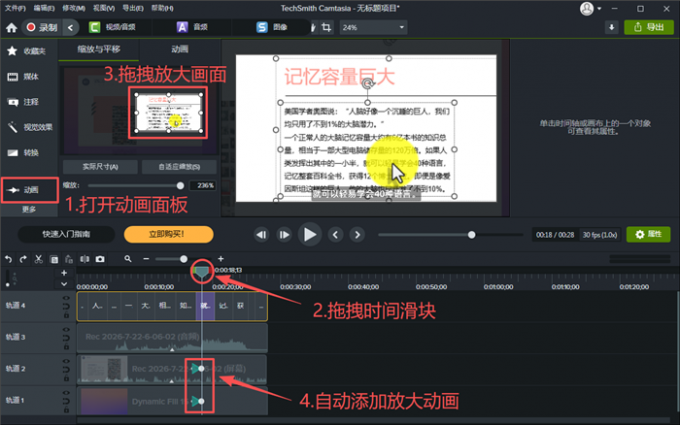Adjust the 缩放 zoom slider handle
The width and height of the screenshot is (680, 425).
click(180, 186)
